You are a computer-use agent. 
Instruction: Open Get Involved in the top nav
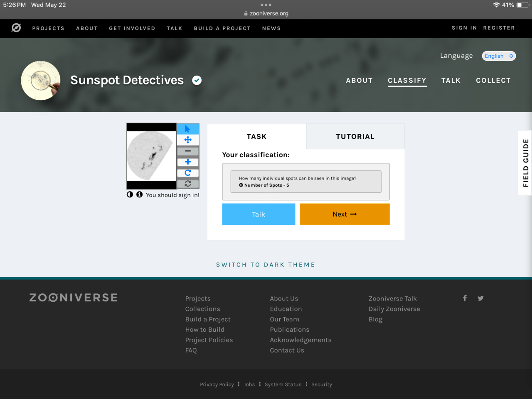tap(132, 28)
